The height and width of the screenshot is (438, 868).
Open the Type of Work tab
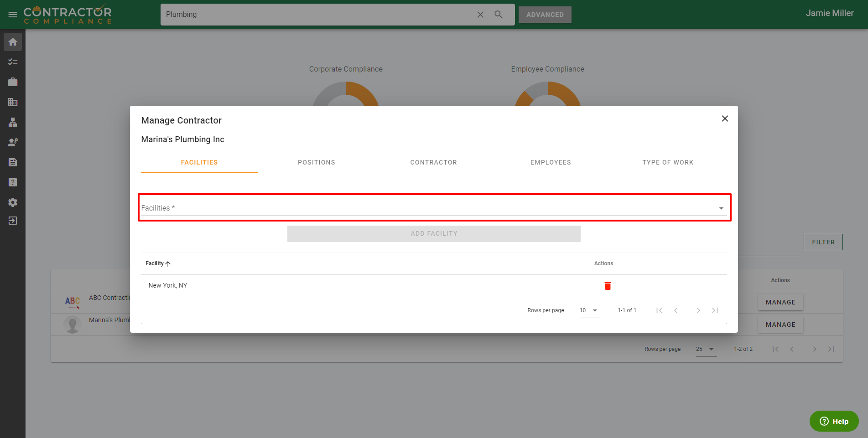click(668, 162)
